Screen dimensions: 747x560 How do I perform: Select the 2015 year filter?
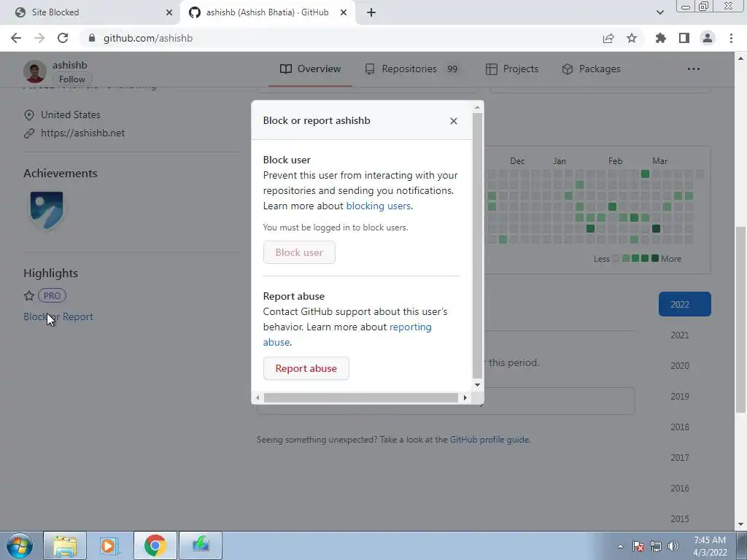coord(680,519)
